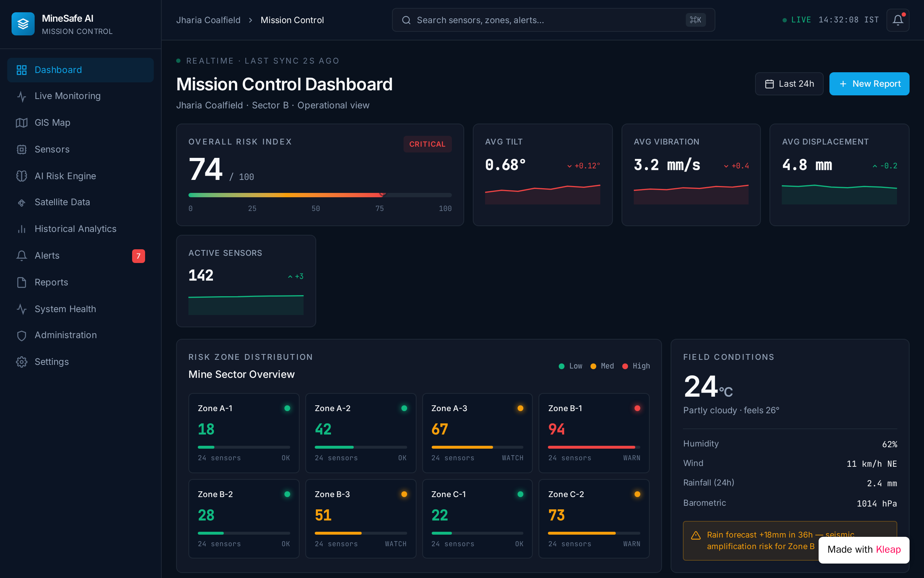The width and height of the screenshot is (924, 578).
Task: Click the breadcrumb chevron separator
Action: 250,20
